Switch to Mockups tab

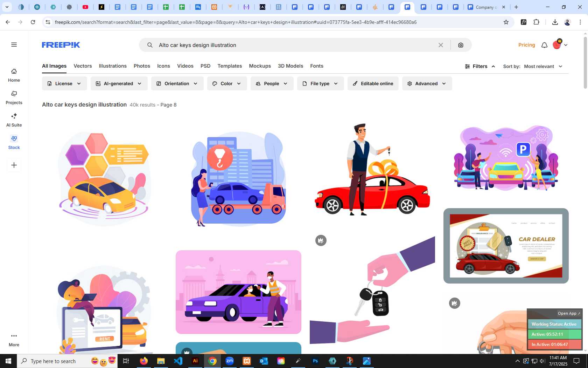(260, 66)
